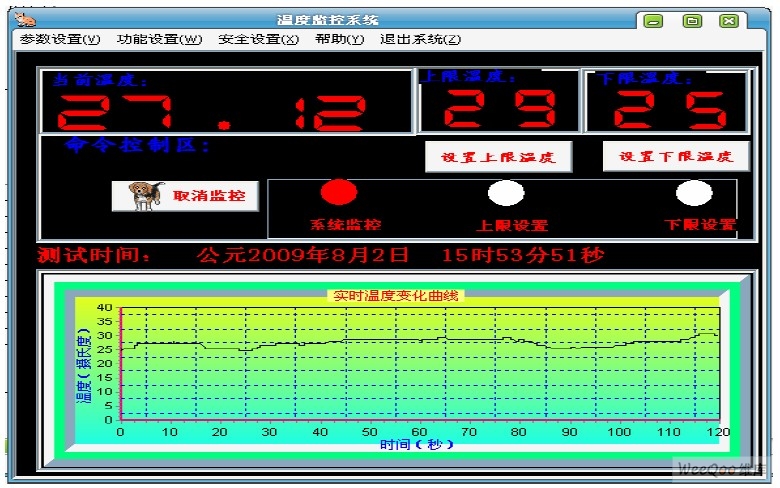Viewport: 780px width, 488px height.
Task: Click the dog icon on 取消监控 button
Action: [x=144, y=195]
